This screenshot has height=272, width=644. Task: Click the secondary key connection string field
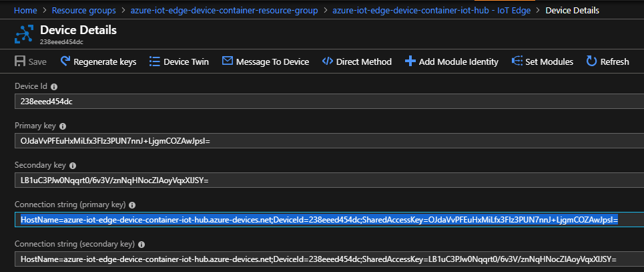[x=329, y=259]
